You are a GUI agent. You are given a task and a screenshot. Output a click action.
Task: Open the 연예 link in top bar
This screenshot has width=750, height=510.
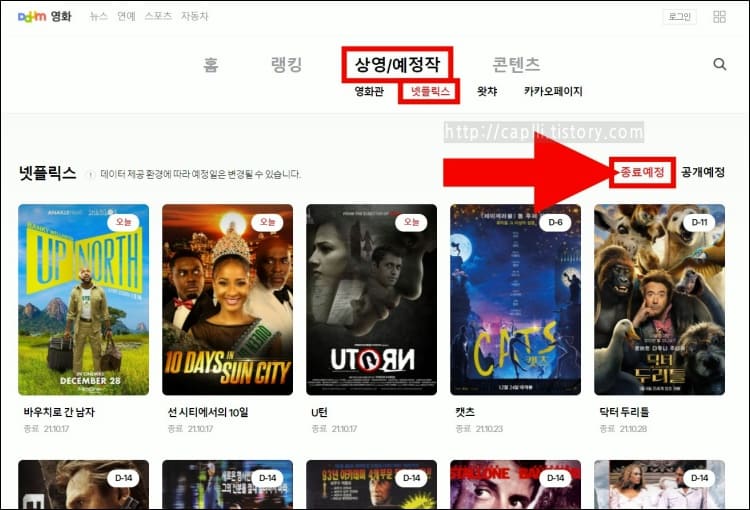(126, 16)
